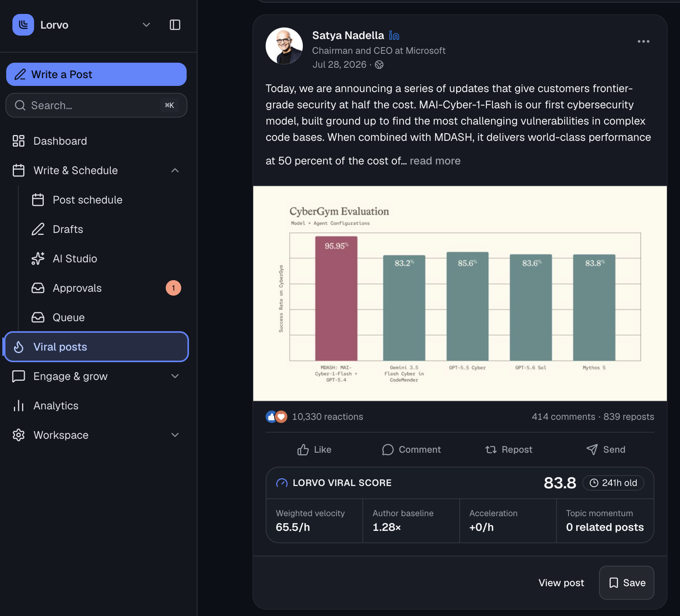
Task: Click the heart reaction emoji icon
Action: (x=282, y=417)
